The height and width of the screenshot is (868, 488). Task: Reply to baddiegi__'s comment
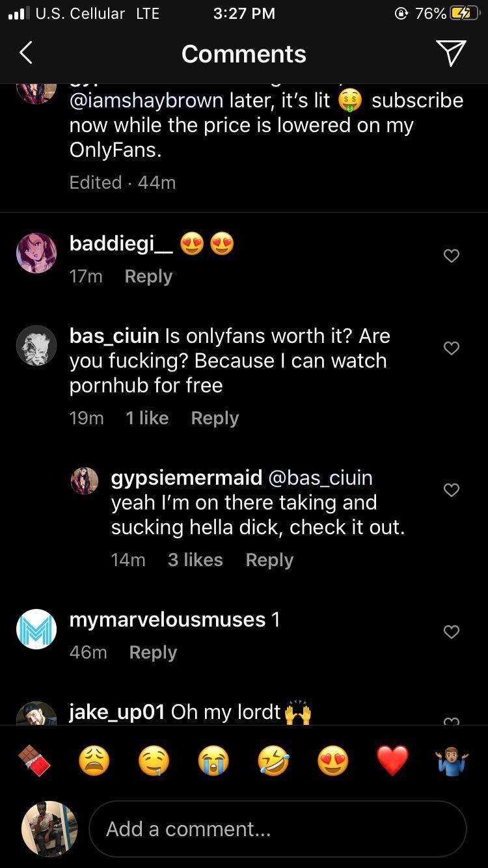[148, 277]
